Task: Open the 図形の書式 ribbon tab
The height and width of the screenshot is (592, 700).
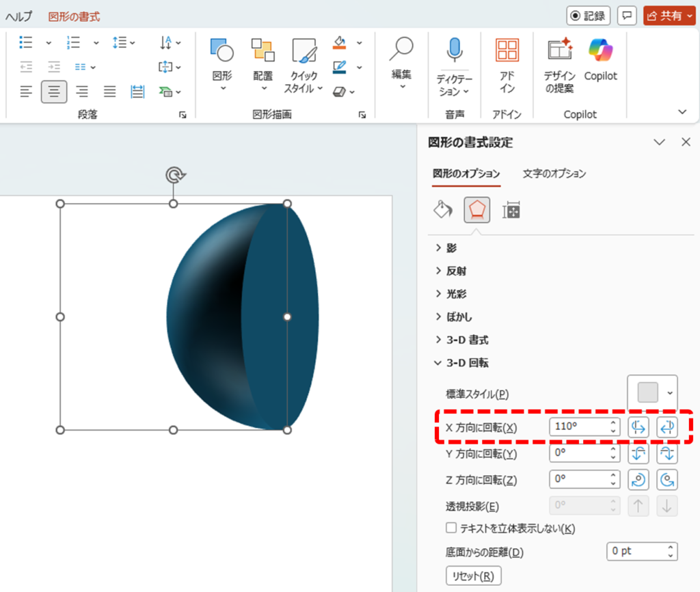Action: tap(74, 16)
